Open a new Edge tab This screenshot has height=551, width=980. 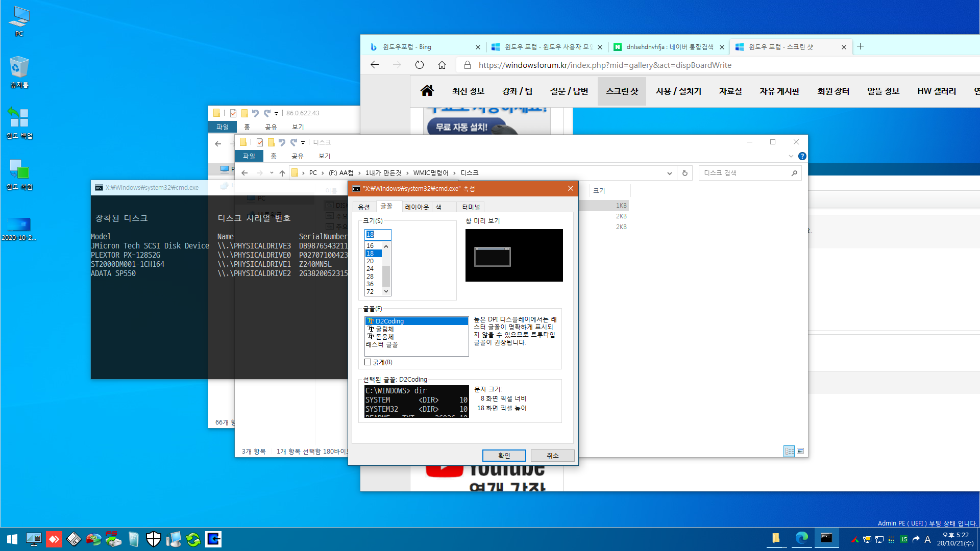[860, 46]
